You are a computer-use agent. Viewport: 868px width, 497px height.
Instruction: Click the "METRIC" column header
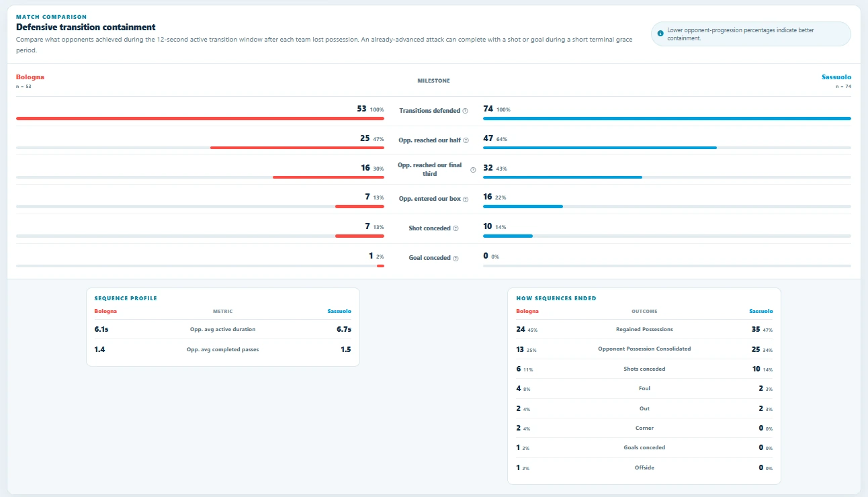[x=222, y=312]
